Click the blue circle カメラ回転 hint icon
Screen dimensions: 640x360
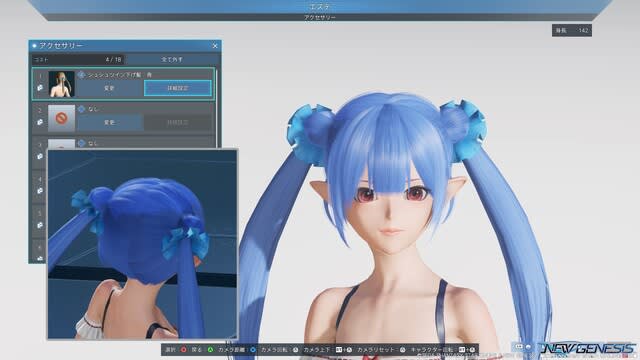[x=253, y=350]
